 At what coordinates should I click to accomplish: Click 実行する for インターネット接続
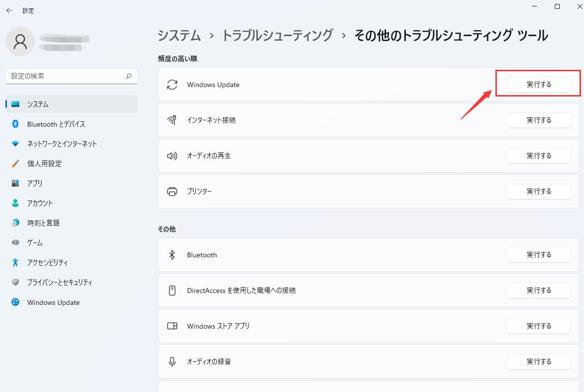point(539,120)
